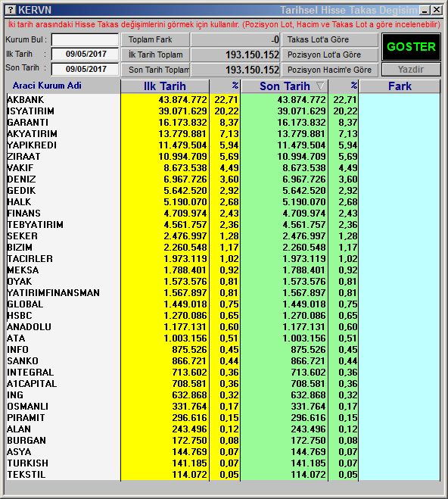Screen dimensions: 448x499
Task: Select the AKBANK row
Action: [x=223, y=100]
